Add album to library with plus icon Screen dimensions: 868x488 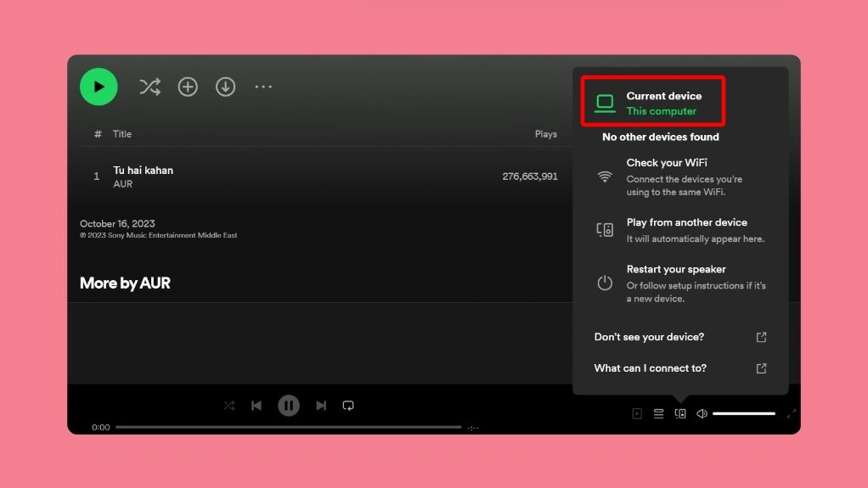coord(188,87)
